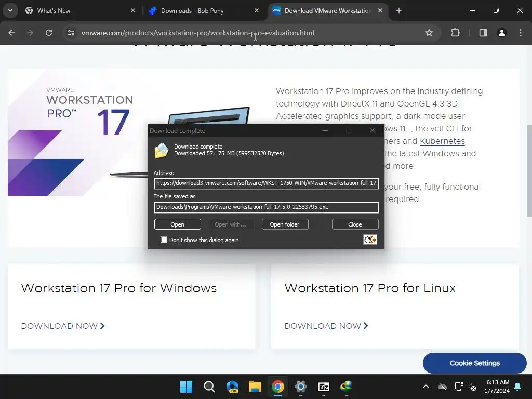This screenshot has height=399, width=532.
Task: Open File Explorer from taskbar
Action: (255, 387)
